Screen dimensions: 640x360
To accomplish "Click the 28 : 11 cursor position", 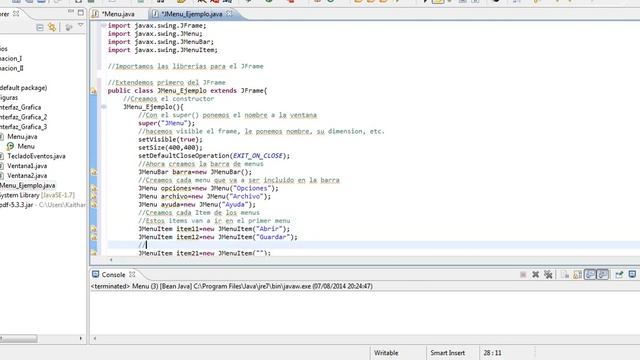I will pos(492,353).
